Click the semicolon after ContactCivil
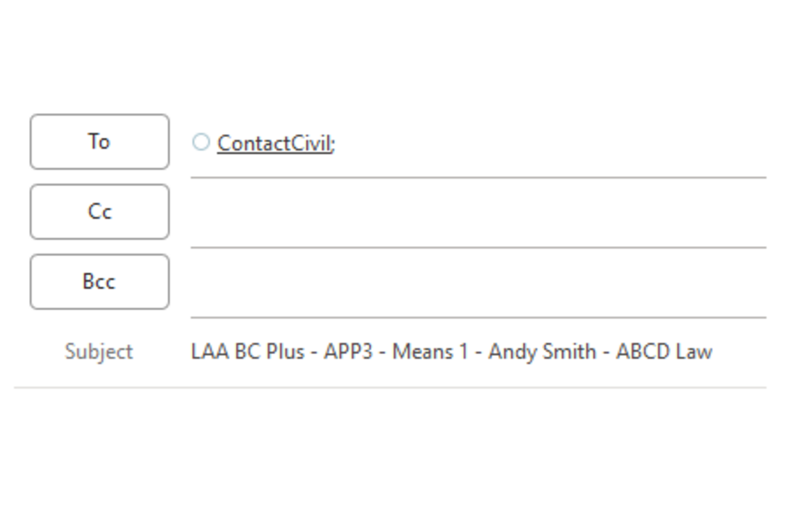The height and width of the screenshot is (532, 798). pyautogui.click(x=332, y=145)
